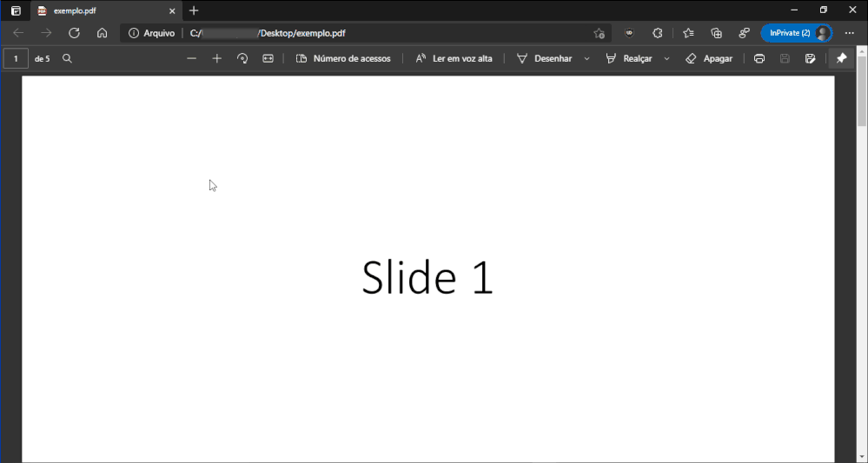Activate the Realçar highlighter
The image size is (868, 463).
tap(629, 59)
